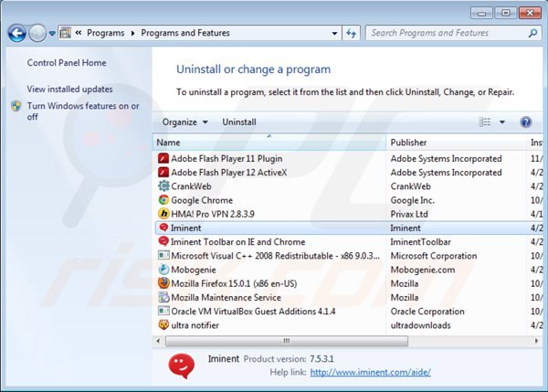Click the CrankWeb gear icon

[163, 186]
